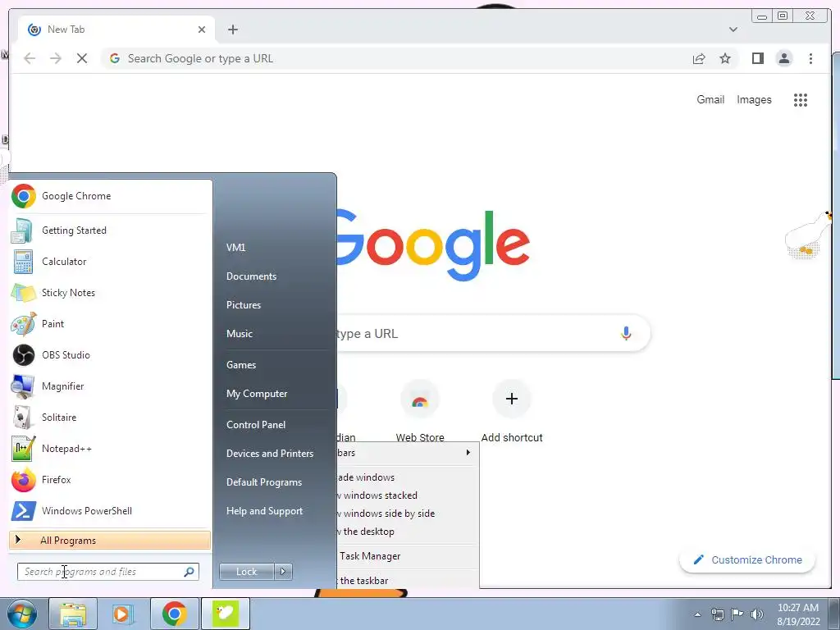The width and height of the screenshot is (840, 630).
Task: Bookmark this tab with the star icon
Action: pyautogui.click(x=725, y=58)
